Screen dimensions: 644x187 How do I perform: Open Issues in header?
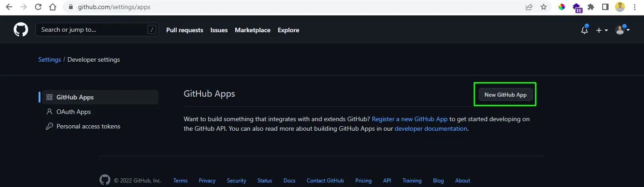coord(219,30)
